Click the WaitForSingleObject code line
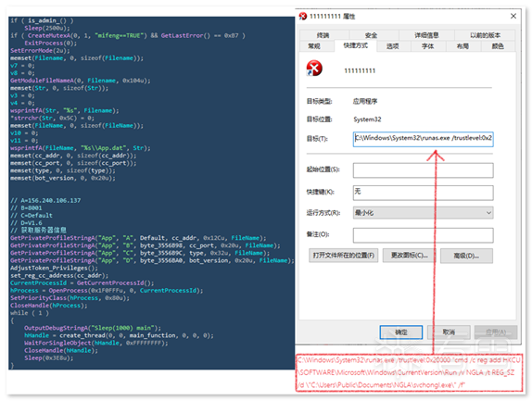This screenshot has height=401, width=532. 96,343
